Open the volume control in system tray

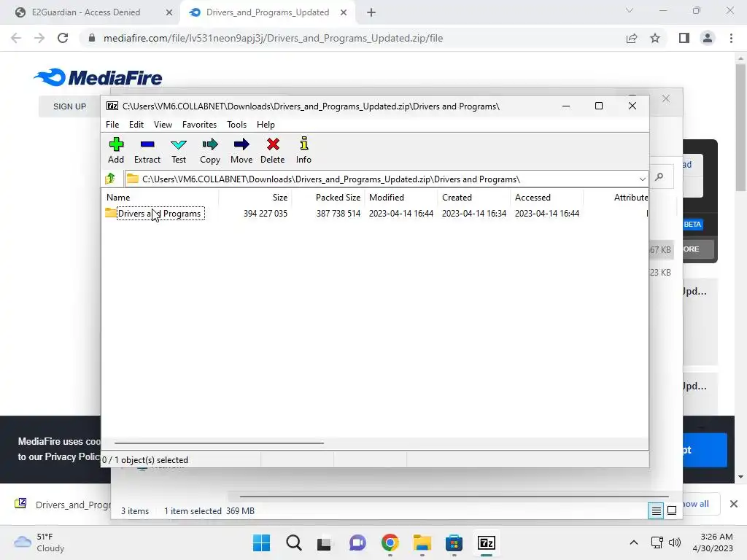click(674, 542)
